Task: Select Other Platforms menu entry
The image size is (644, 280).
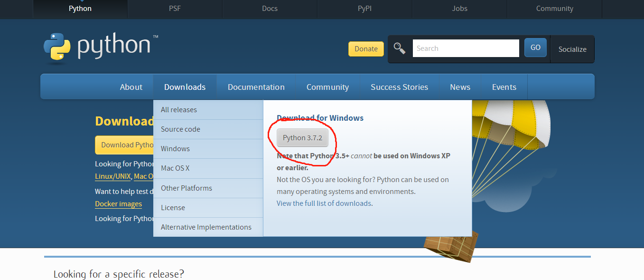Action: pyautogui.click(x=208, y=188)
